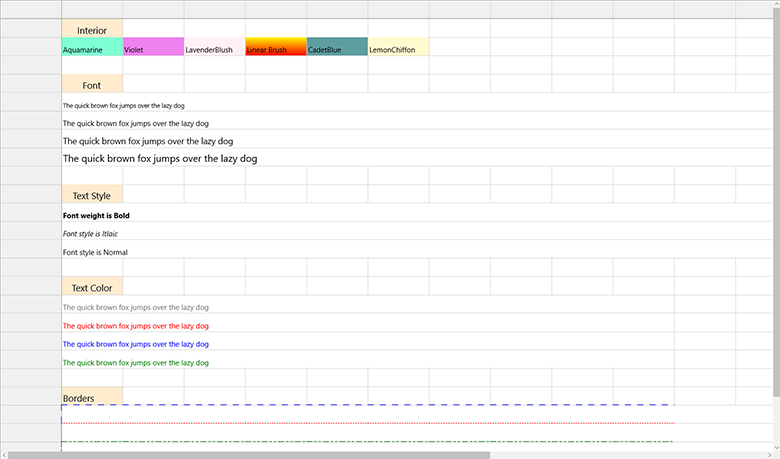Select the Interior header cell
This screenshot has height=459, width=780.
pos(92,30)
